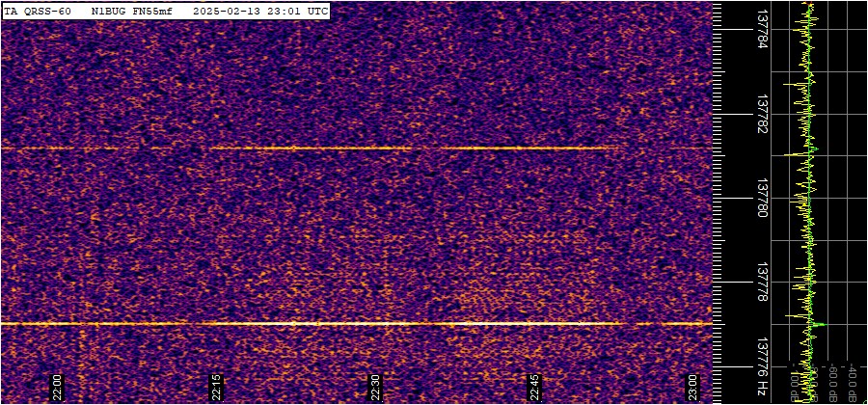Click the 23:00 time axis label
This screenshot has height=405, width=868.
pos(694,387)
